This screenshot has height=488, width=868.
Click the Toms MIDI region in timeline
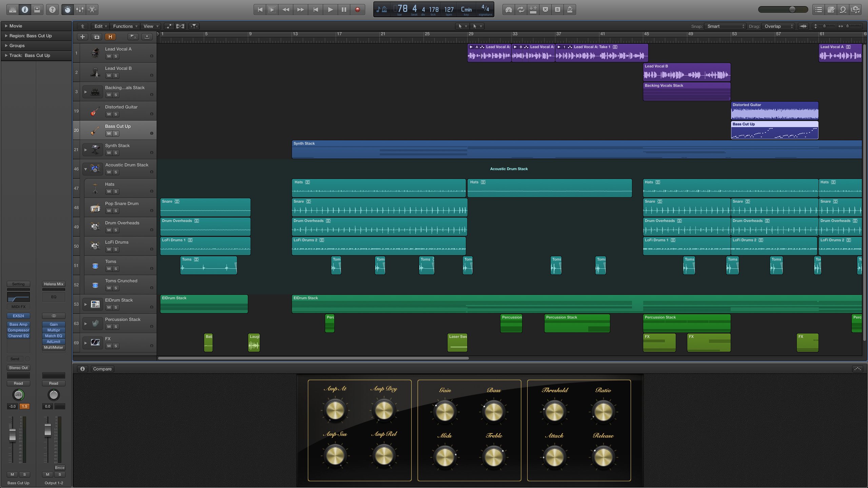point(208,265)
